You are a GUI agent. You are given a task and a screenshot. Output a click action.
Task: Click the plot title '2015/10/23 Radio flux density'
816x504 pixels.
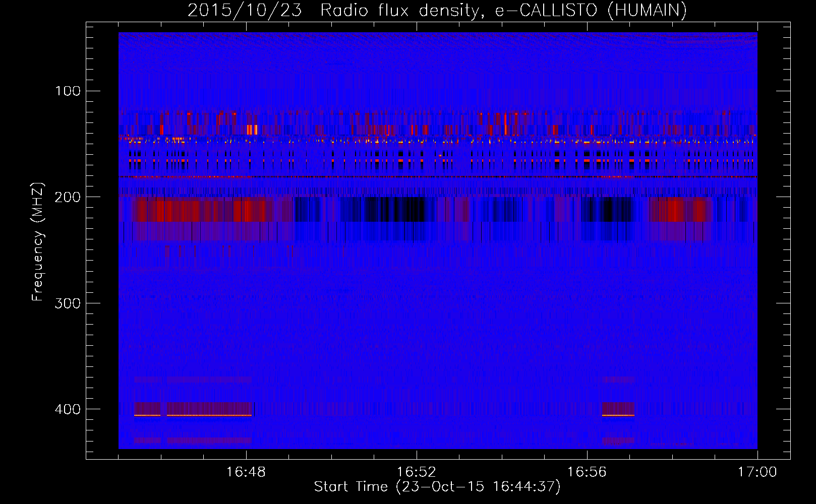tap(437, 10)
